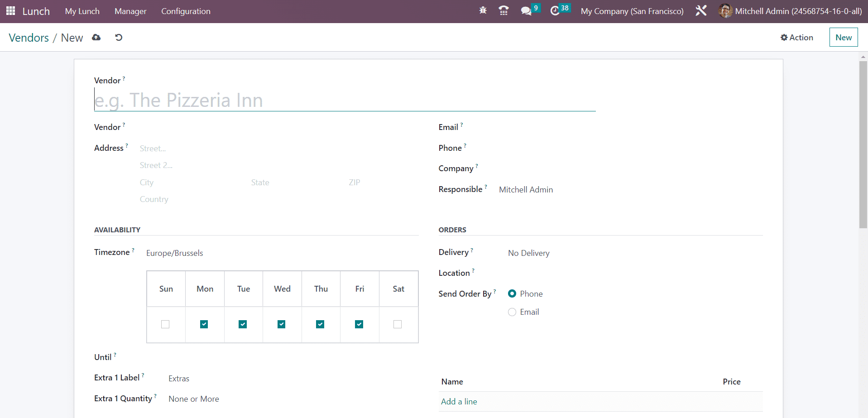This screenshot has width=868, height=418.
Task: Open the Extra 1 Quantity dropdown
Action: [x=293, y=399]
